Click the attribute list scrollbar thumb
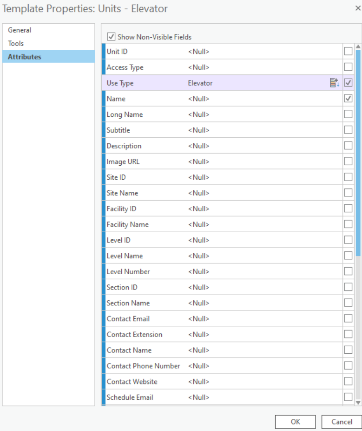 (x=358, y=153)
